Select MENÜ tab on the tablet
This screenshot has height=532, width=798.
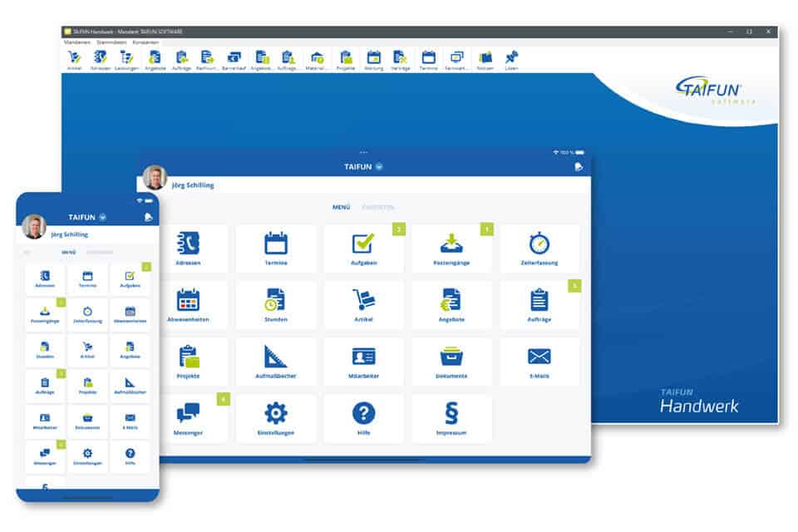click(x=341, y=207)
